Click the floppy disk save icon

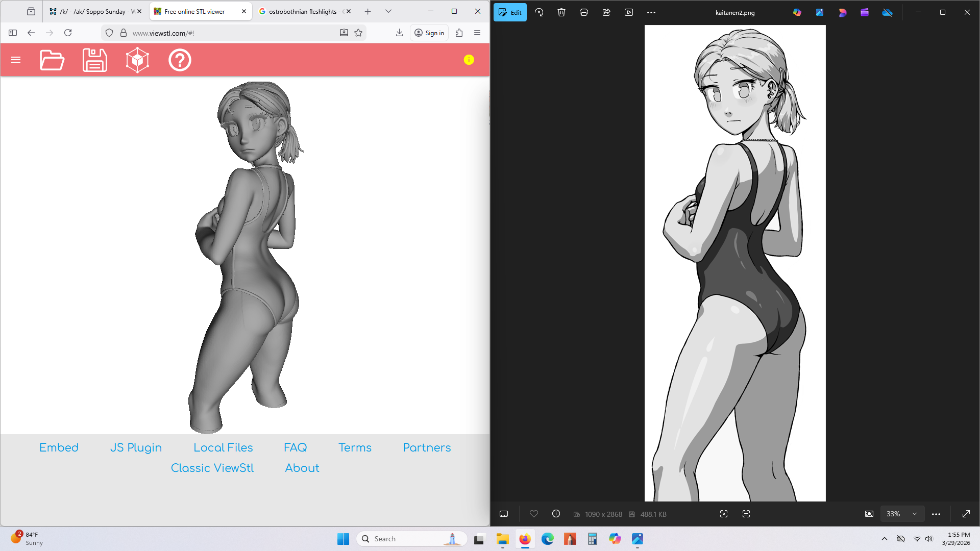pyautogui.click(x=94, y=60)
